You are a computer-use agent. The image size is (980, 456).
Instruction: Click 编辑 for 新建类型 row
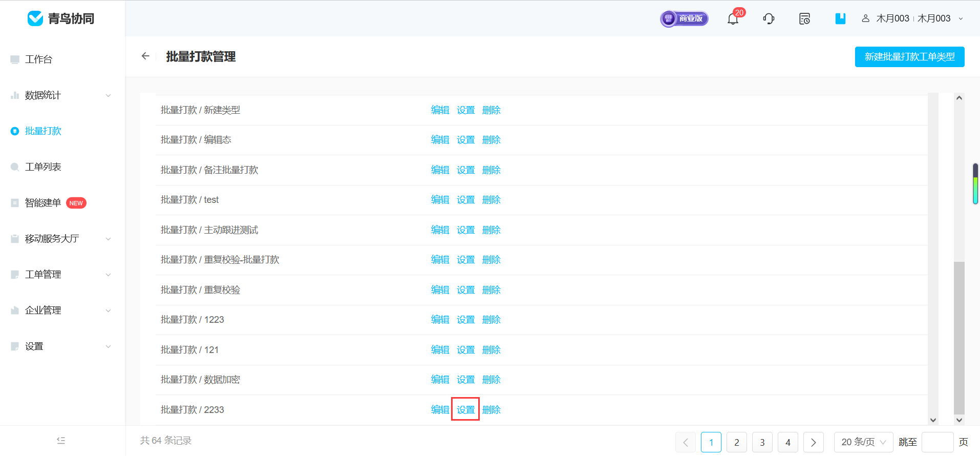coord(440,110)
